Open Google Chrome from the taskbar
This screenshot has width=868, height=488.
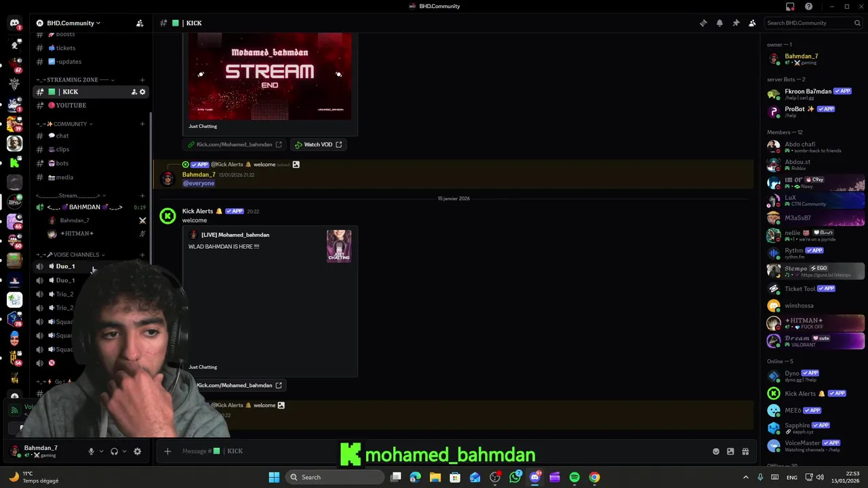[594, 477]
